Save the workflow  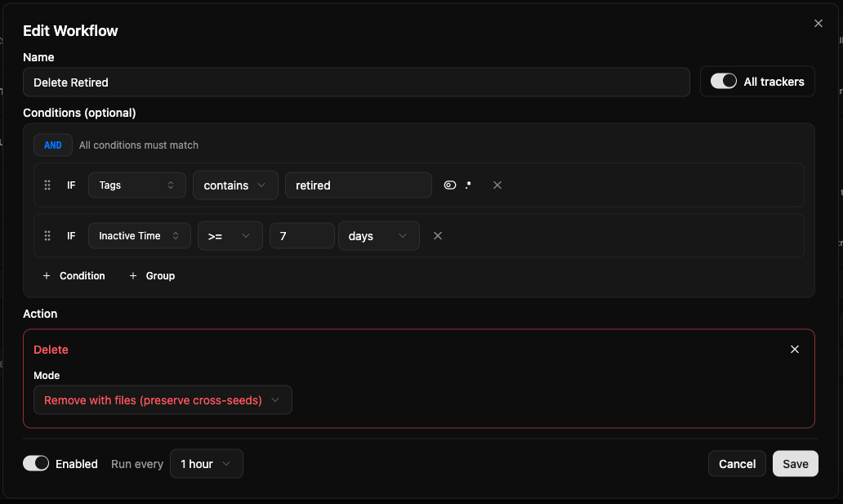(x=795, y=464)
